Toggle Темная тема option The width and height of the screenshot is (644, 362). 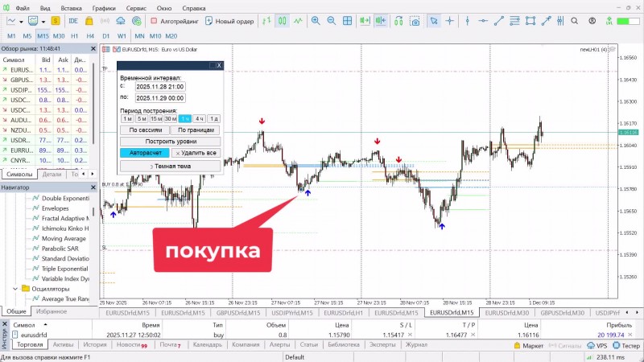171,167
